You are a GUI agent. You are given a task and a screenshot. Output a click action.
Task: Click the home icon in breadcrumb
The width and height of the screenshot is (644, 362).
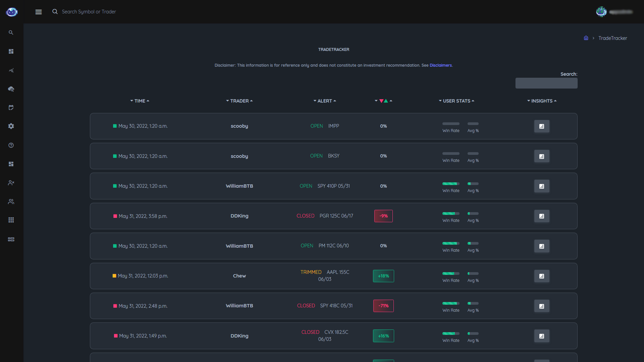point(586,38)
